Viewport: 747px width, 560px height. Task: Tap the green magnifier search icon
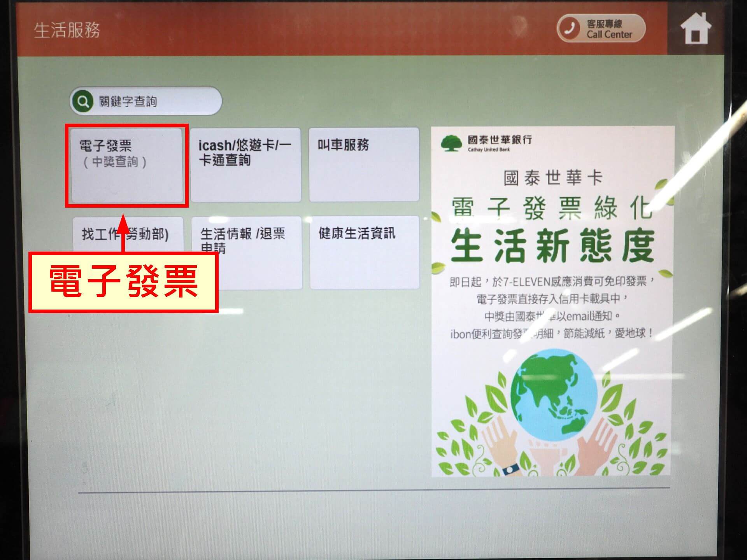(82, 101)
